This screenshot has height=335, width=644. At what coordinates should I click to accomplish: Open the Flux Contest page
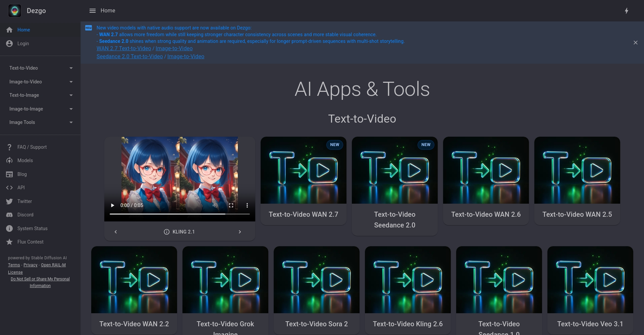(x=40, y=242)
